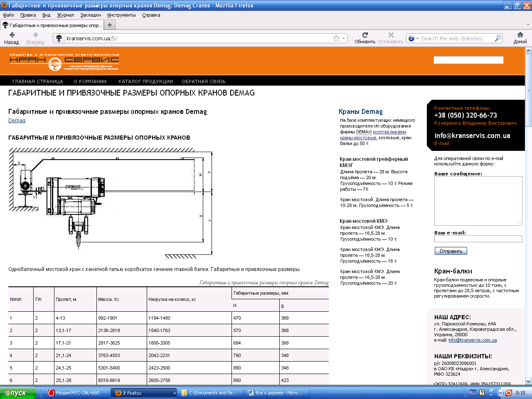Click Нагрузка на колесо column header
This screenshot has width=532, height=399.
click(172, 299)
